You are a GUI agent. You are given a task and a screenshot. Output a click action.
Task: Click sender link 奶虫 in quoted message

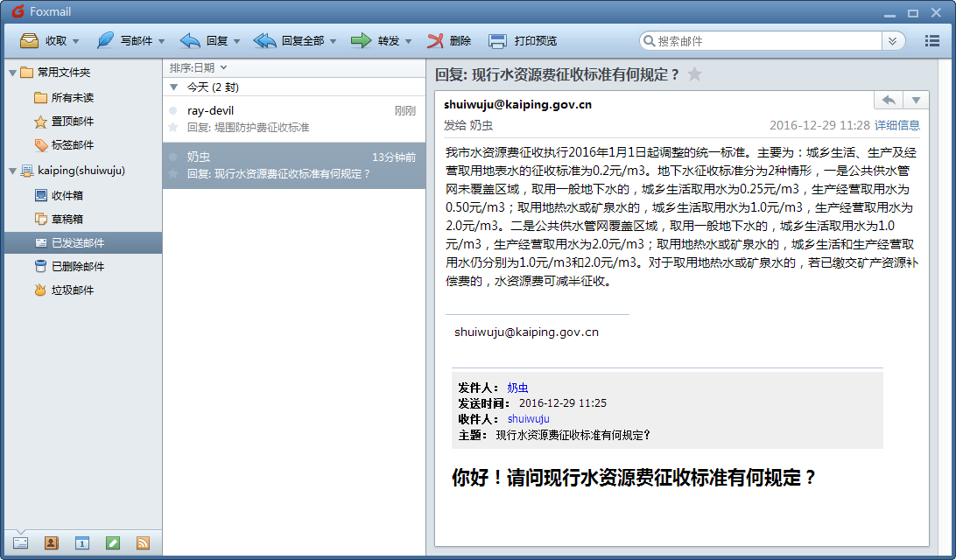[517, 388]
